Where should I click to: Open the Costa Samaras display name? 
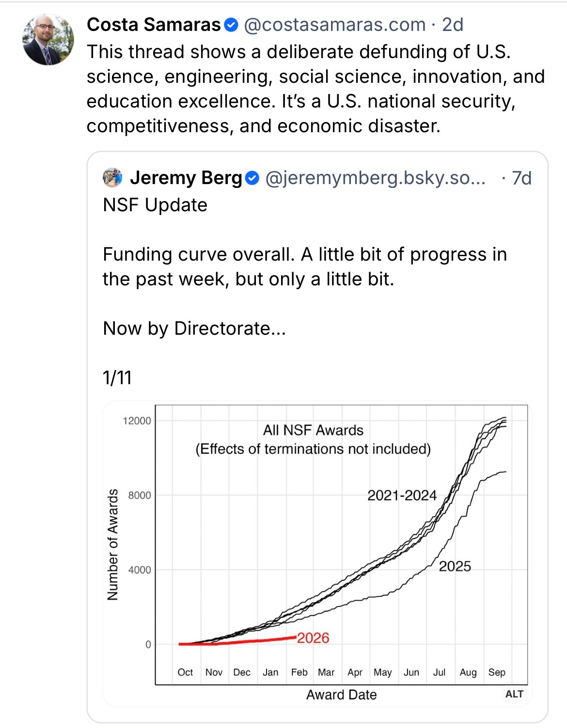pos(154,25)
